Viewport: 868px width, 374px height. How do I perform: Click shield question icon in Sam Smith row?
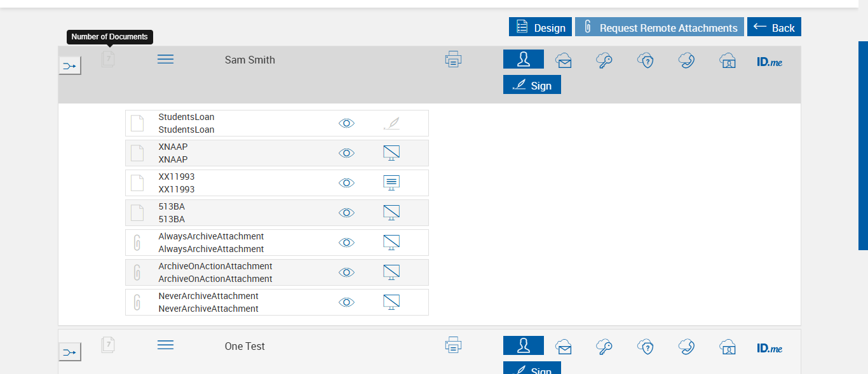coord(646,60)
